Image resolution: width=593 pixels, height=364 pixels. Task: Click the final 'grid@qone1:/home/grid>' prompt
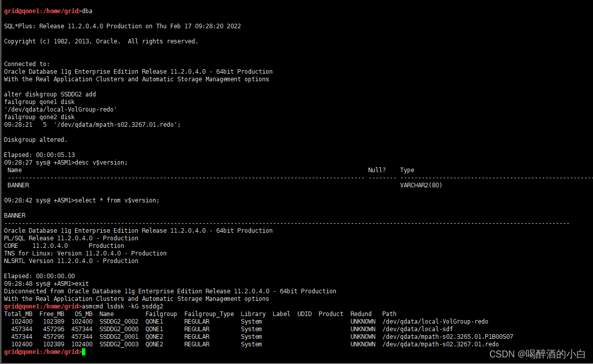pyautogui.click(x=43, y=352)
